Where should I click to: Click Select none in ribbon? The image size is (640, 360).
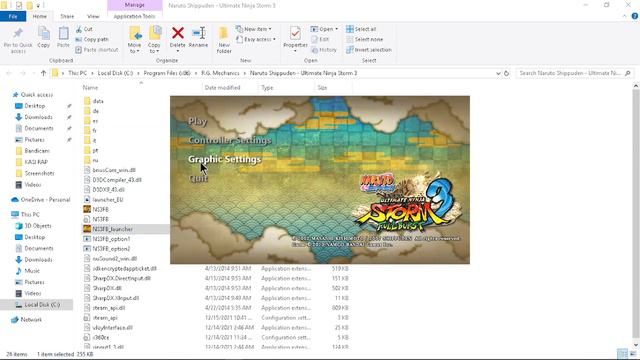coord(364,40)
